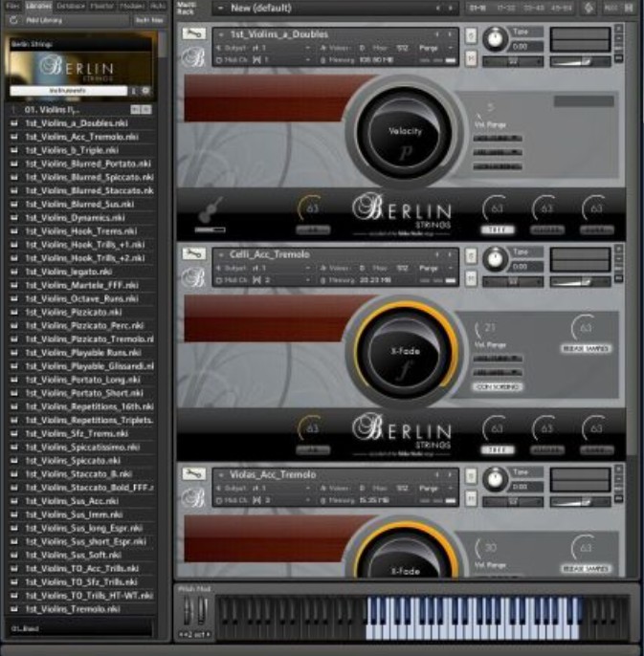Open wrench edit mode for 1st_Violins_a_Doubles
Screen dimensions: 644x656
click(x=193, y=33)
